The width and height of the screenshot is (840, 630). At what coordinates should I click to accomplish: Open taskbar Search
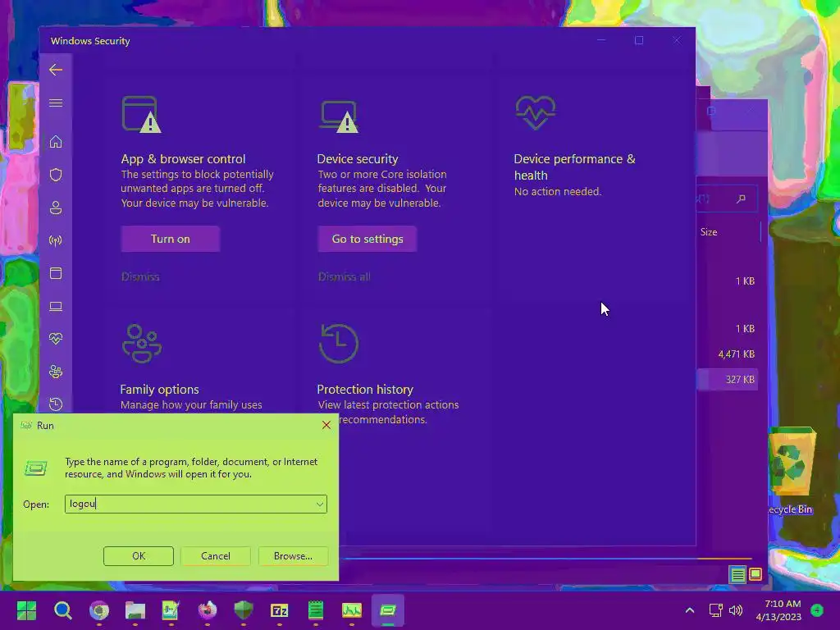pyautogui.click(x=62, y=610)
